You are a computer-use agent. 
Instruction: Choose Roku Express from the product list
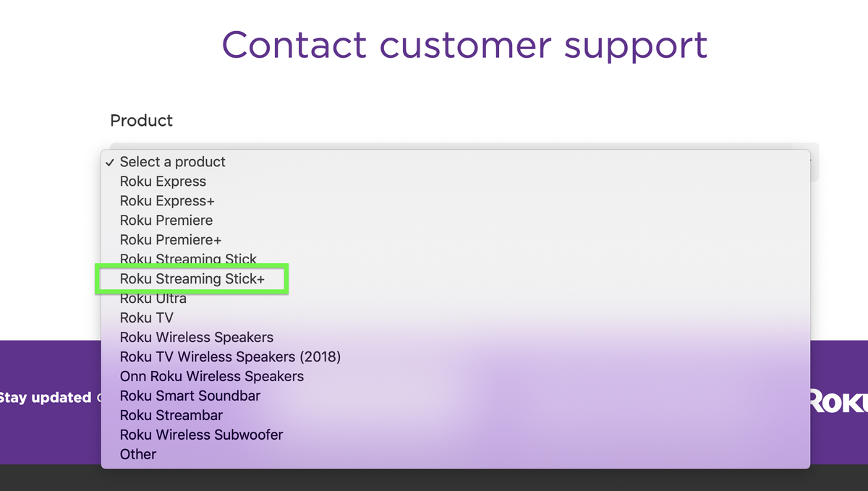click(x=163, y=182)
